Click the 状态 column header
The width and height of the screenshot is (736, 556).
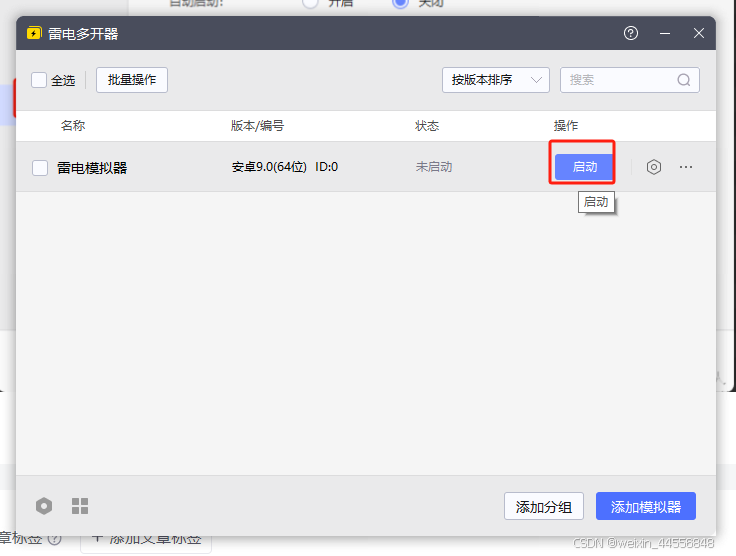coord(427,126)
